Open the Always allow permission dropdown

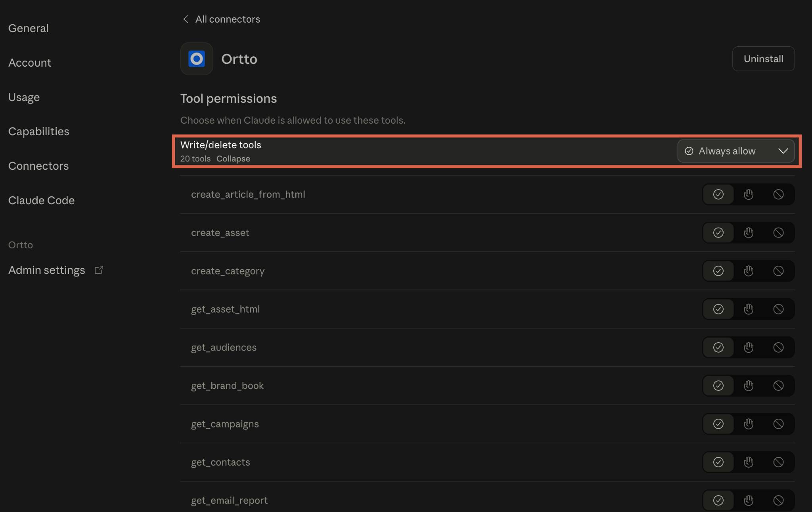point(735,151)
